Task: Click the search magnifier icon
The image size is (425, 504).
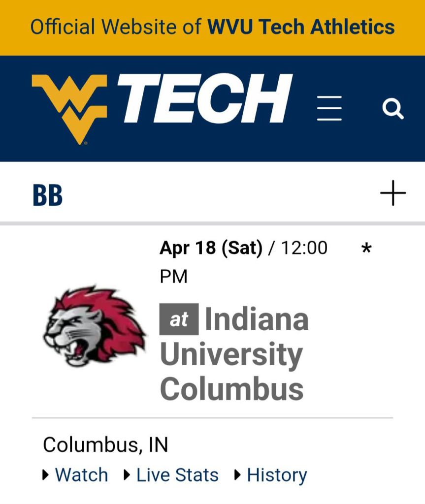Action: (392, 108)
